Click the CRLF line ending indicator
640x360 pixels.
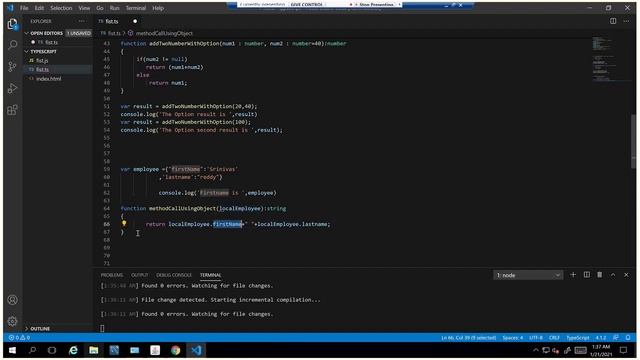[554, 338]
